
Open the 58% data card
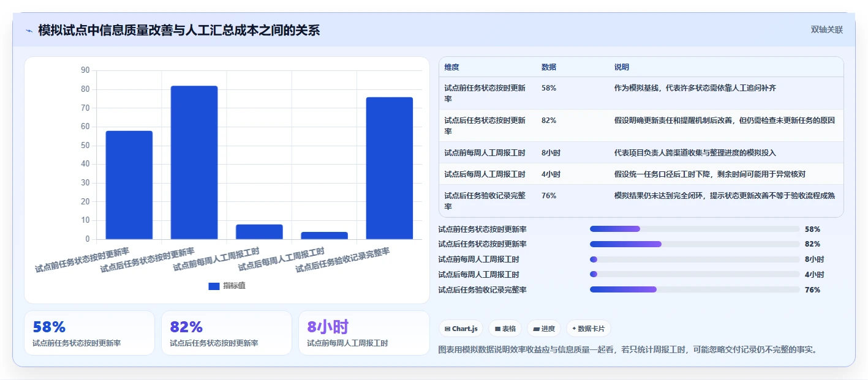pyautogui.click(x=89, y=333)
